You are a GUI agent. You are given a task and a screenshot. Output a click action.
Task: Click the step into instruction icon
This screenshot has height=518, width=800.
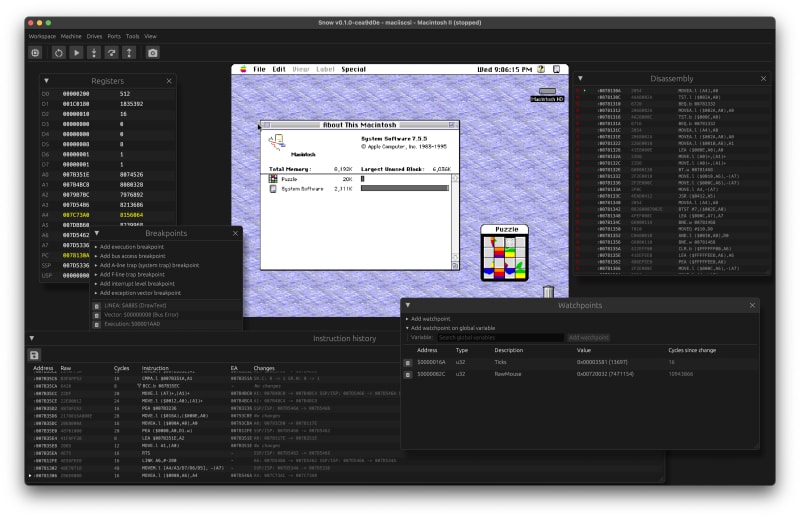(94, 52)
